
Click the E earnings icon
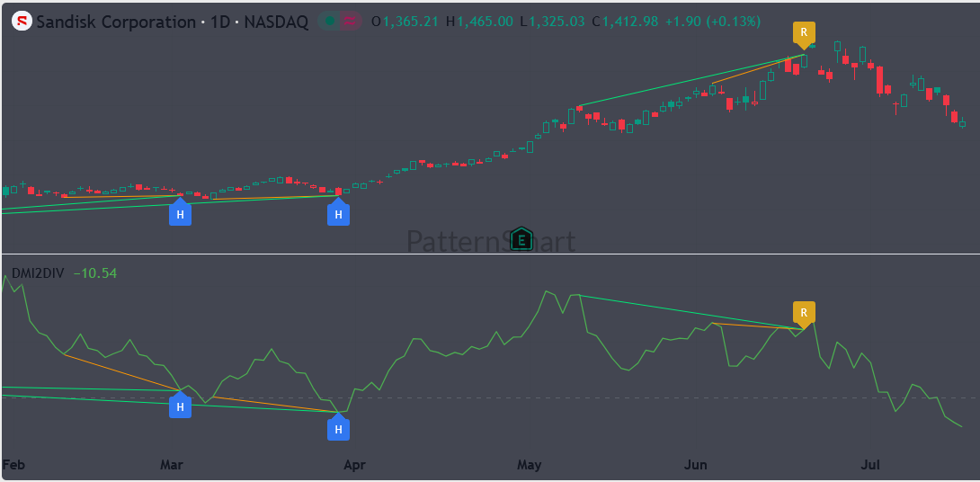point(521,238)
